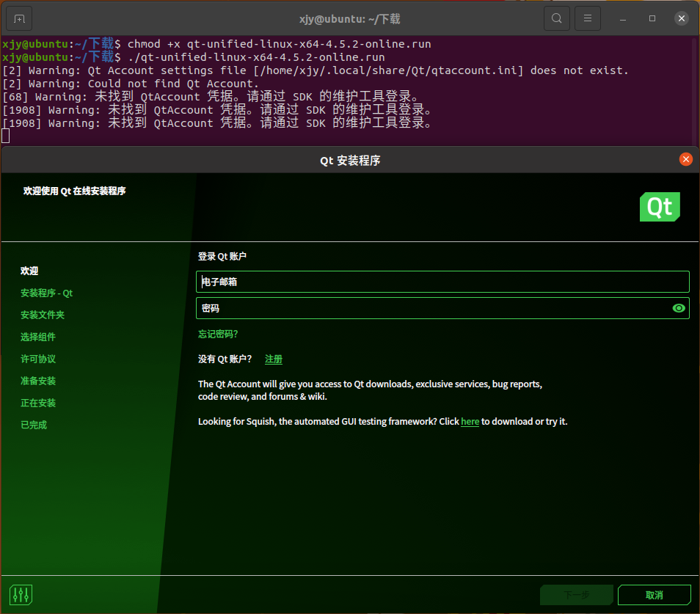The height and width of the screenshot is (614, 700).
Task: Open the installer settings sliders icon
Action: pyautogui.click(x=21, y=595)
